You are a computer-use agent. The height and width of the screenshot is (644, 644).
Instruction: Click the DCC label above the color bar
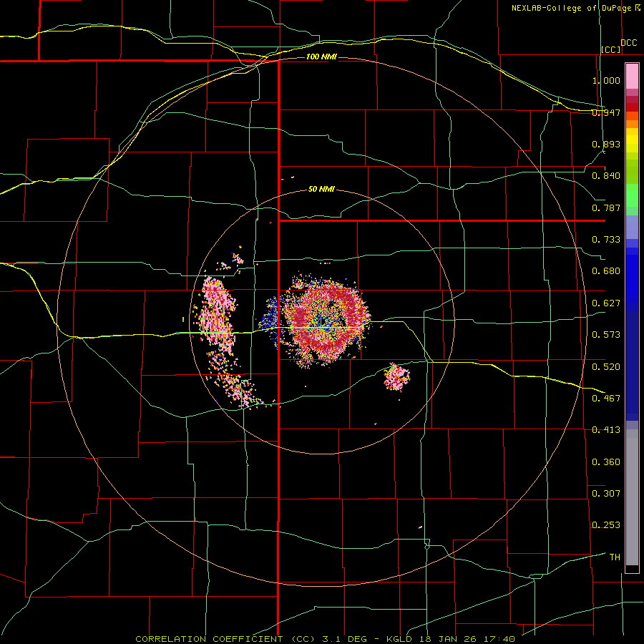628,43
